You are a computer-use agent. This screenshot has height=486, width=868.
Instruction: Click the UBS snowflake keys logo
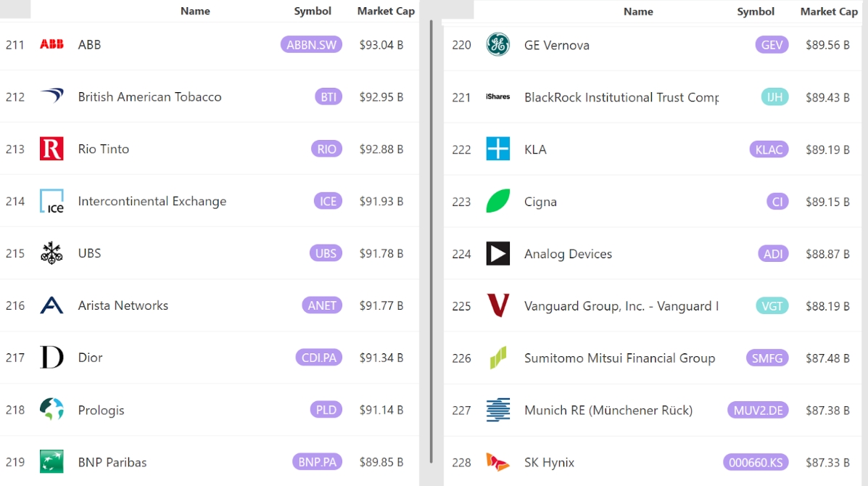tap(51, 253)
